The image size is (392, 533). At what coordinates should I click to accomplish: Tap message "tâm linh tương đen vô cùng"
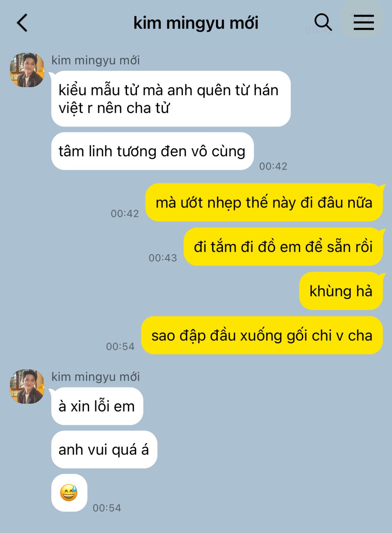point(152,151)
